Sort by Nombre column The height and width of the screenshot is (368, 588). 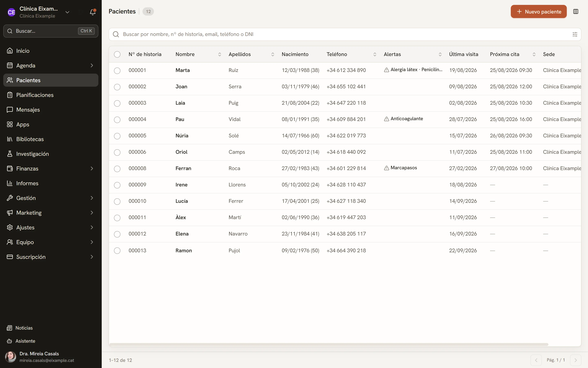coord(219,54)
